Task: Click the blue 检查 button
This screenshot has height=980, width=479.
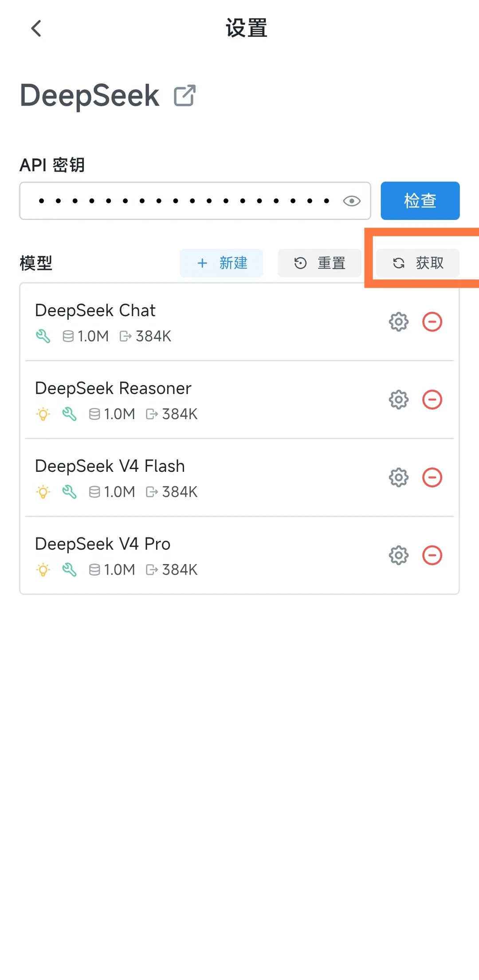Action: click(420, 200)
